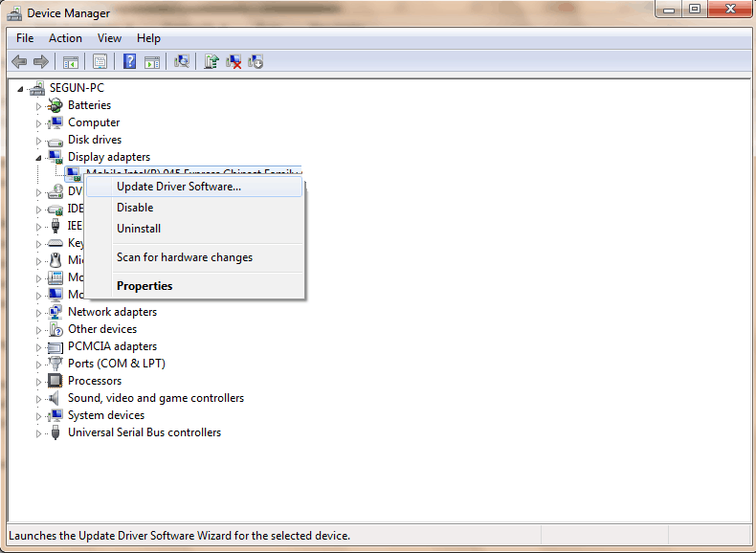Expand the Universal Serial Bus controllers node
756x553 pixels.
38,433
